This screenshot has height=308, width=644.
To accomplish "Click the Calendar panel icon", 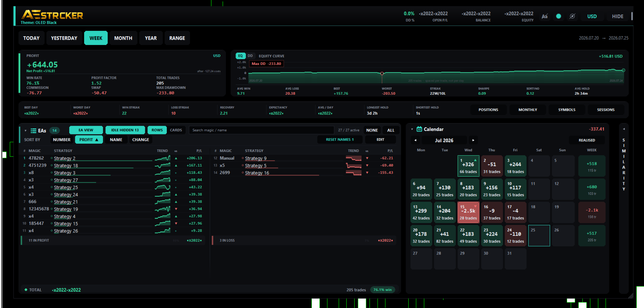I will click(419, 129).
